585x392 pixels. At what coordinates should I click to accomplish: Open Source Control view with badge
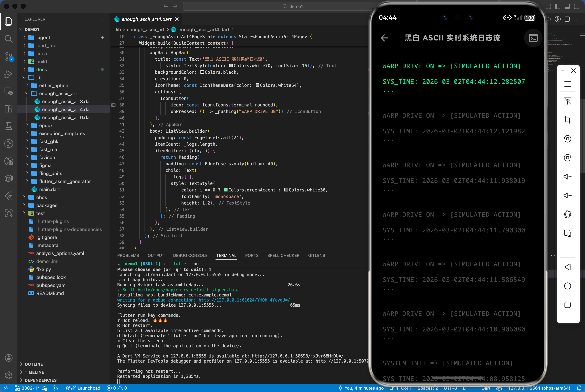coord(9,56)
